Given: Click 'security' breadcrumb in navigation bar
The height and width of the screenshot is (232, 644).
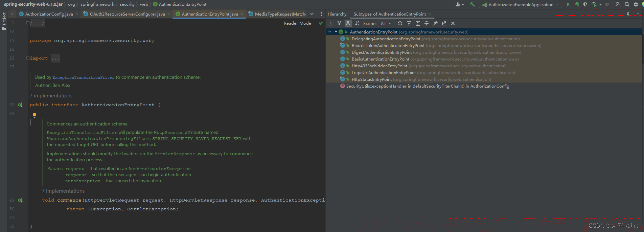Looking at the screenshot, I should tap(127, 4).
